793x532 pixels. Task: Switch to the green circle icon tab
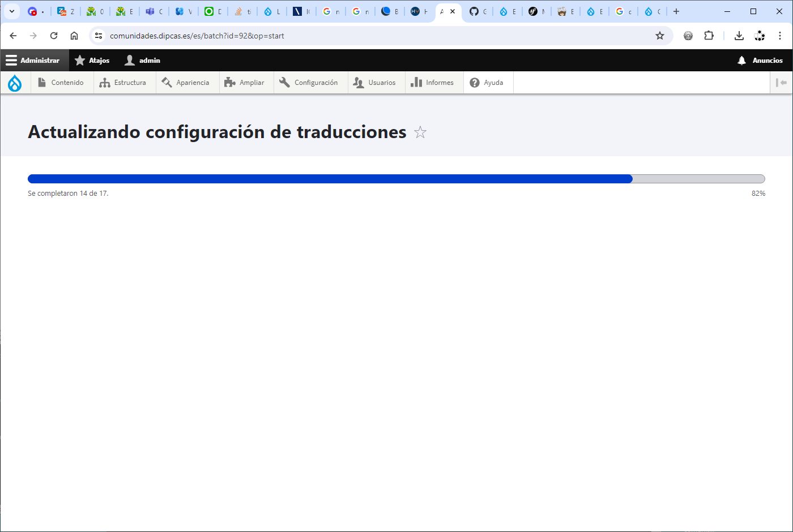pos(213,11)
